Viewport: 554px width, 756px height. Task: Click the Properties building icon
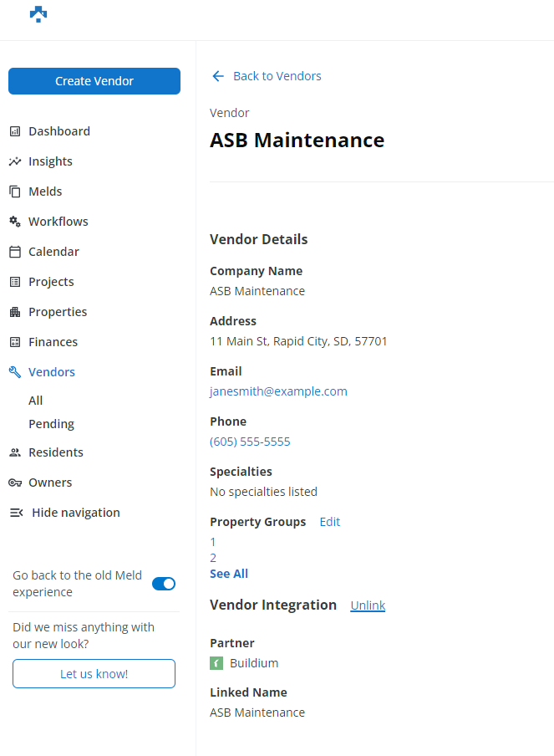pyautogui.click(x=14, y=312)
